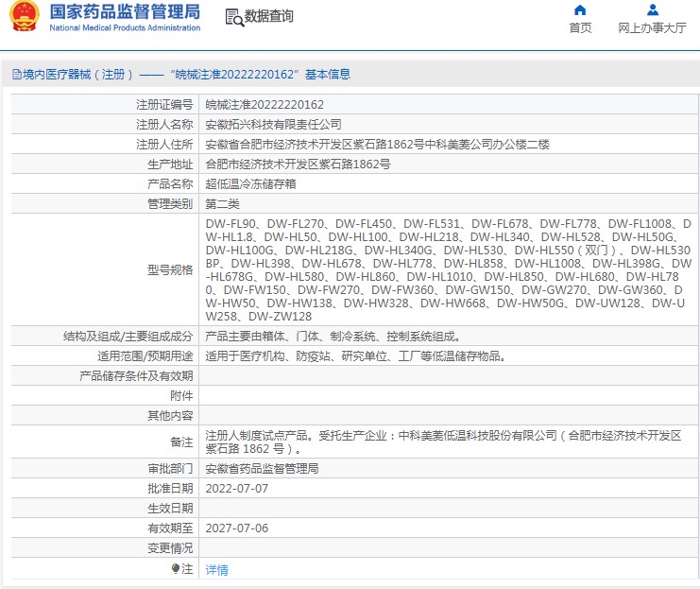
Task: Click the 产品储存条件及有效期 label
Action: tap(136, 376)
